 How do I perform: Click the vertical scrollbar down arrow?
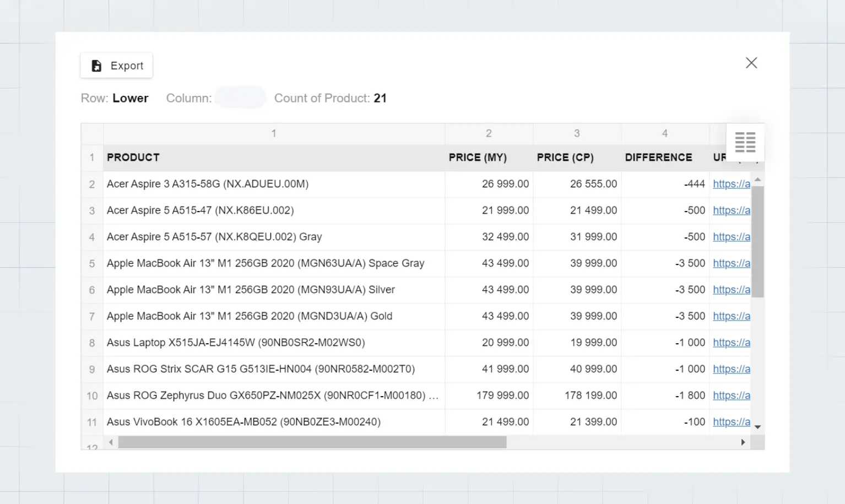[757, 427]
